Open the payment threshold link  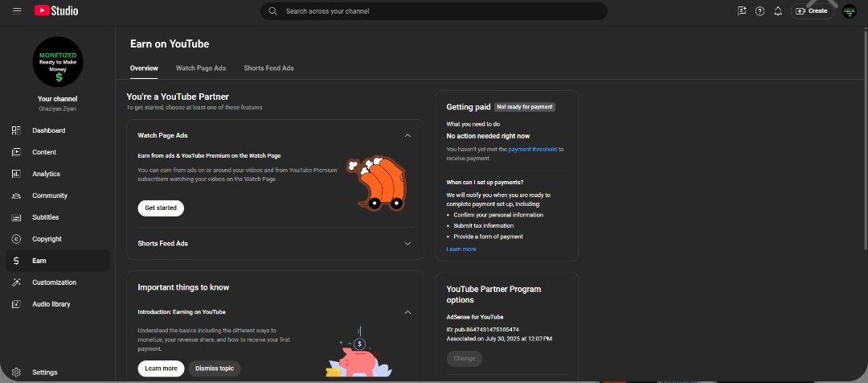tap(533, 149)
